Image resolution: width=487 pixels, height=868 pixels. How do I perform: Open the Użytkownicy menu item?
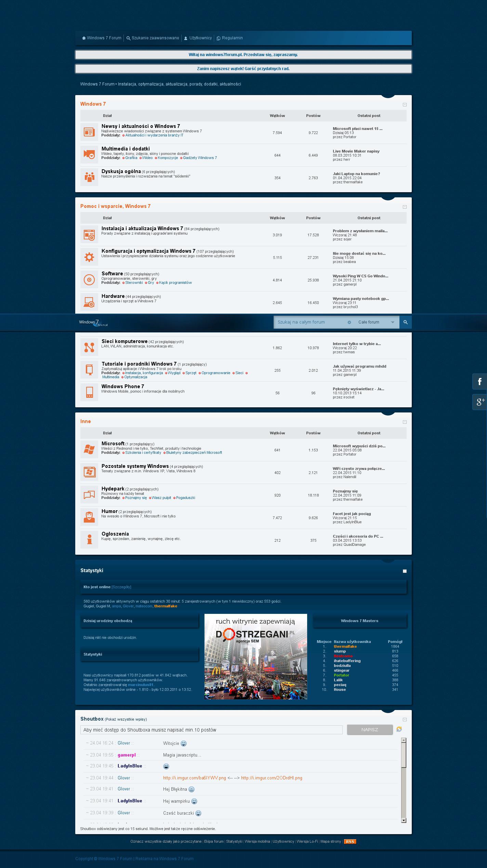coord(198,38)
